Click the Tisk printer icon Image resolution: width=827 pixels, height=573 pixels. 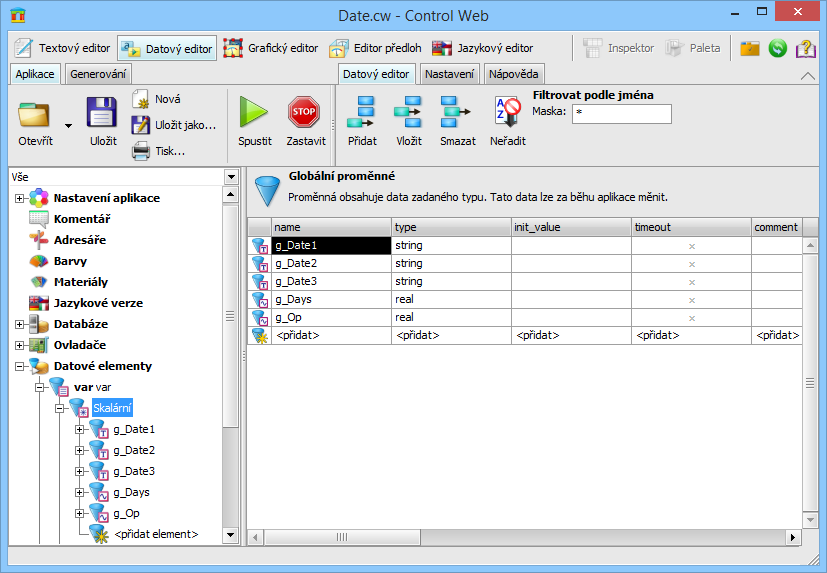tap(141, 151)
